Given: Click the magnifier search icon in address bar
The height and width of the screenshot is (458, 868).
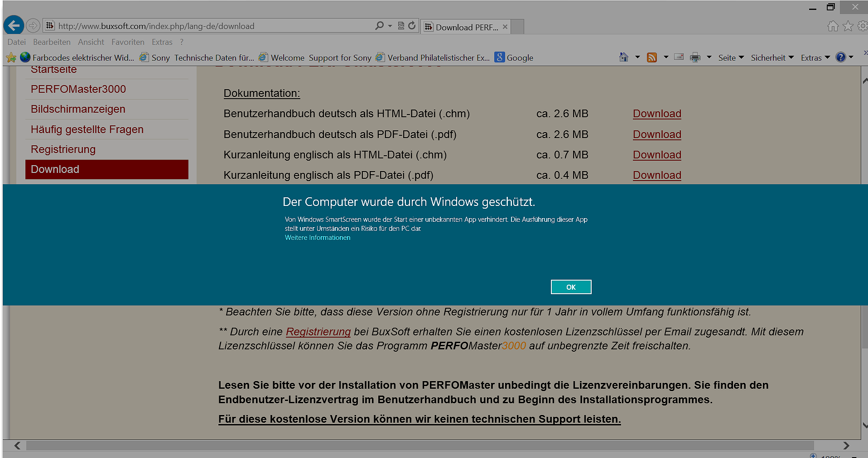Looking at the screenshot, I should pyautogui.click(x=379, y=26).
